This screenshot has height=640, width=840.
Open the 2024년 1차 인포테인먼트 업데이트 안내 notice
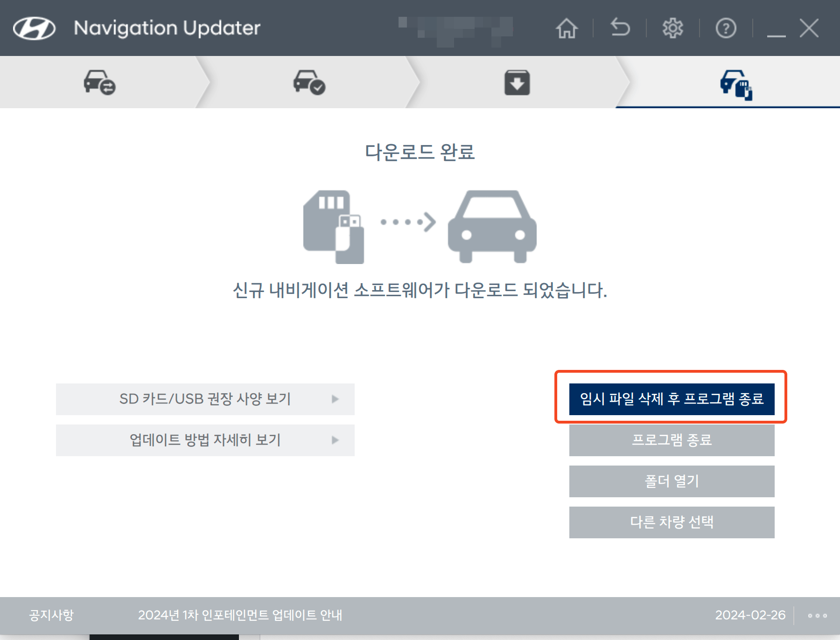240,615
